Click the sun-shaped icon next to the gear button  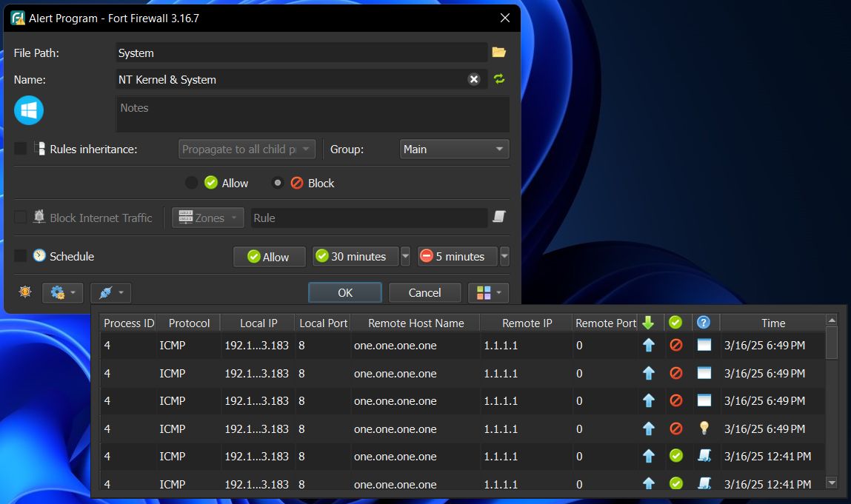click(25, 292)
